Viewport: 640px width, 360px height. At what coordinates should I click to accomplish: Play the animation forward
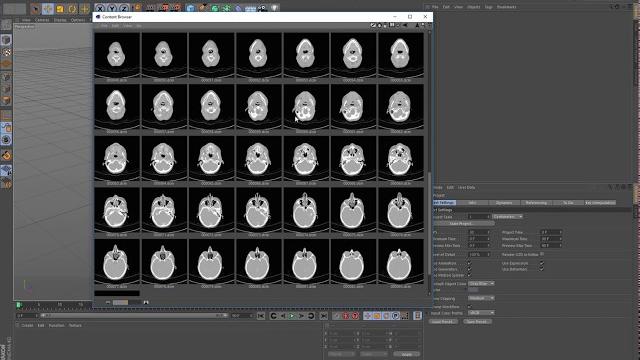tap(292, 316)
